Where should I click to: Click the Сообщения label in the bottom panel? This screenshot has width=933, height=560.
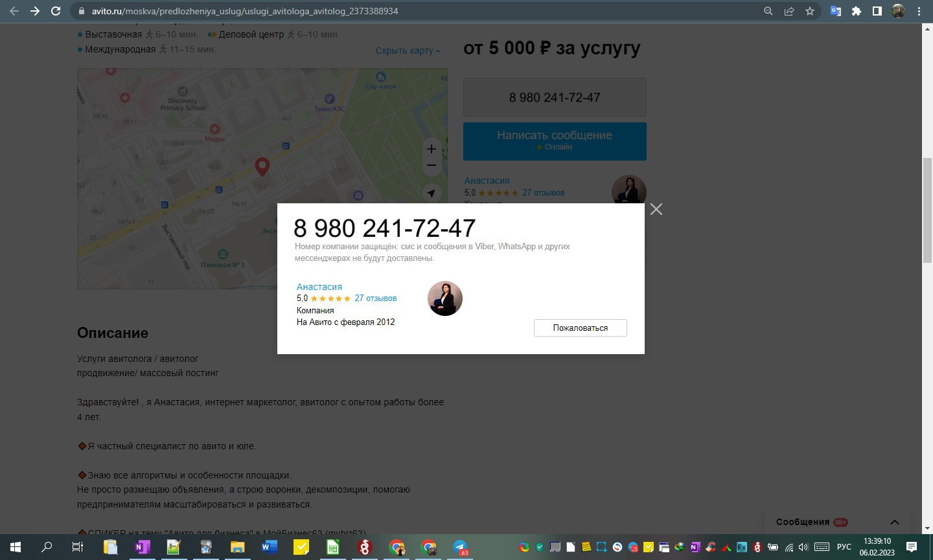[x=803, y=522]
